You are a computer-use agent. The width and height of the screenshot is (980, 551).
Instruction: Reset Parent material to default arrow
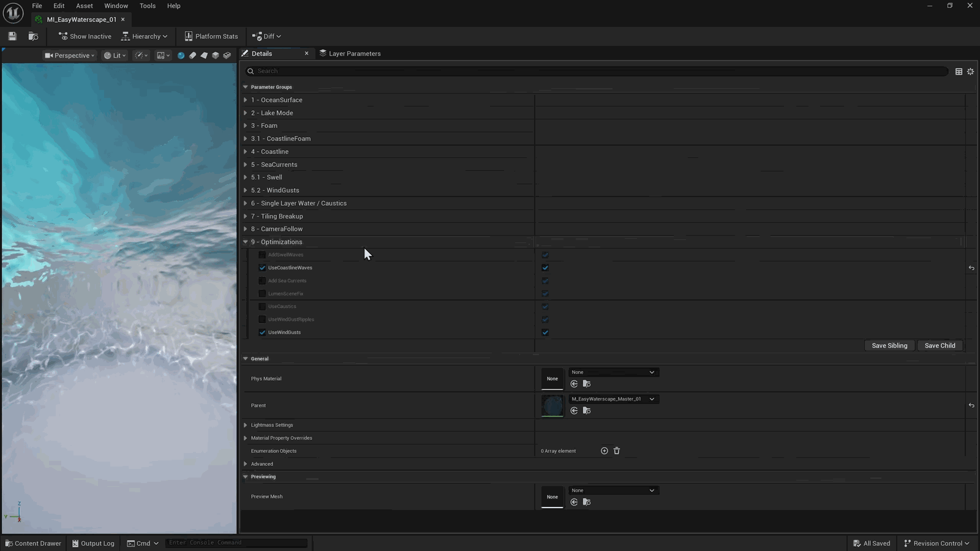point(971,405)
